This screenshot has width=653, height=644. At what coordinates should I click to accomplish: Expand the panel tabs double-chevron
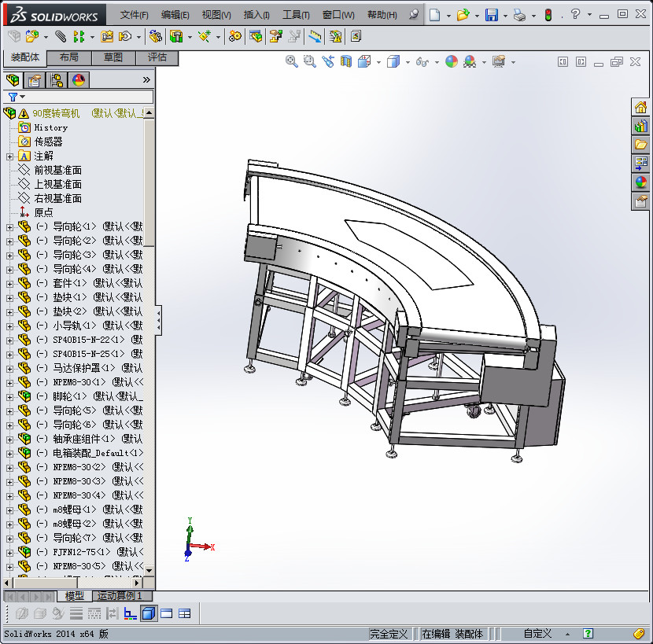146,79
